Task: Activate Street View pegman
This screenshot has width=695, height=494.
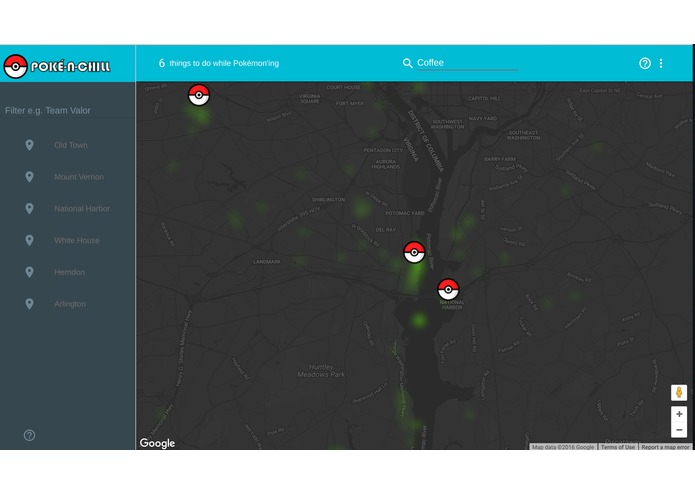Action: pyautogui.click(x=679, y=393)
